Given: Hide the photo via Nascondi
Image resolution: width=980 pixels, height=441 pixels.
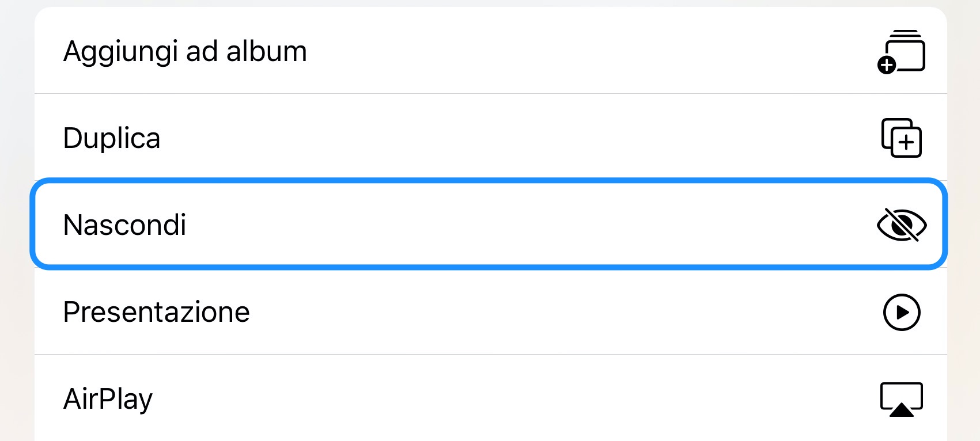Looking at the screenshot, I should (x=489, y=224).
